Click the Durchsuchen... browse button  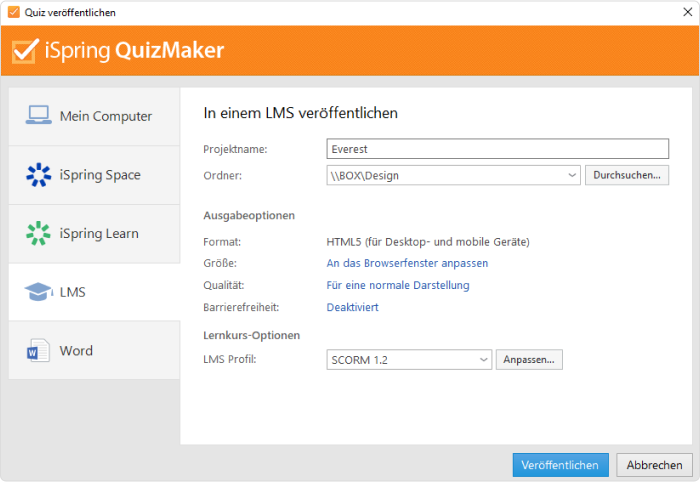pos(627,175)
